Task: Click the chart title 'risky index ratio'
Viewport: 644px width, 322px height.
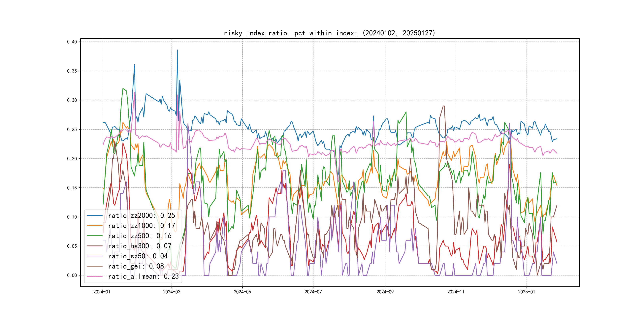Action: coord(329,33)
